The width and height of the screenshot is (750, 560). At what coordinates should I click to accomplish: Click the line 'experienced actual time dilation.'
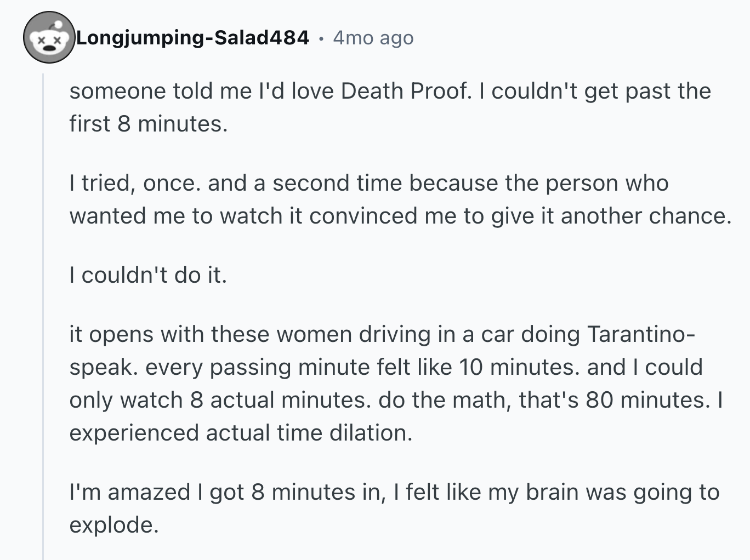241,432
